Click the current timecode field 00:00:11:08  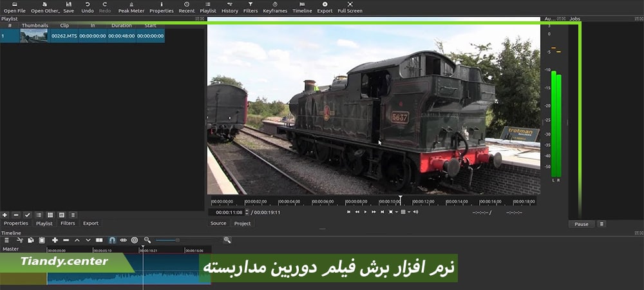point(226,213)
